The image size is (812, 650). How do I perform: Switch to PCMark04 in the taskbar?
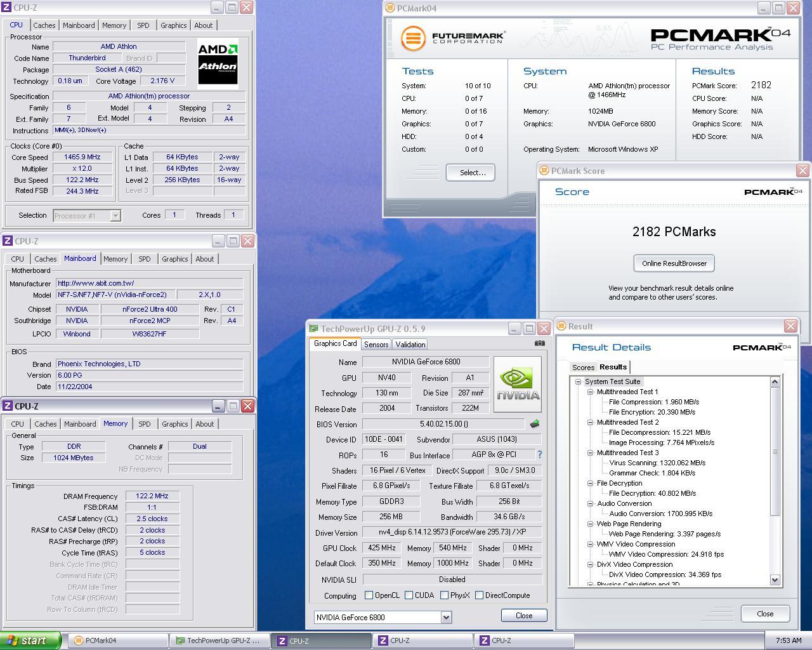[x=118, y=640]
